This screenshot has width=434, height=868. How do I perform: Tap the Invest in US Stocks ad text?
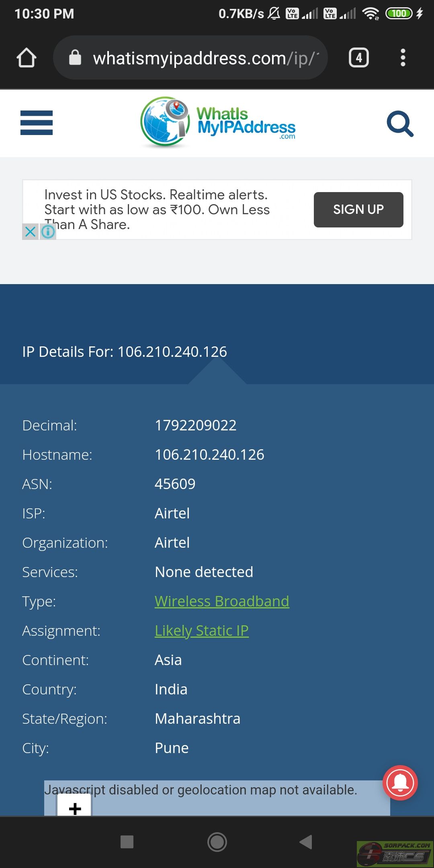coord(157,209)
